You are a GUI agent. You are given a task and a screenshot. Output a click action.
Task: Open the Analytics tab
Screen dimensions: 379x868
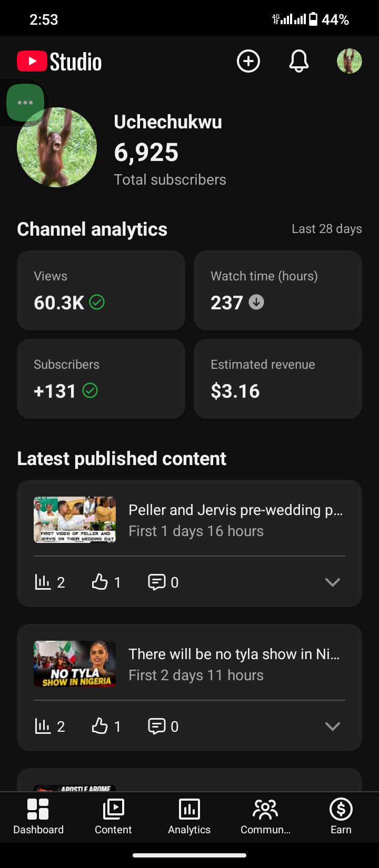coord(189,817)
